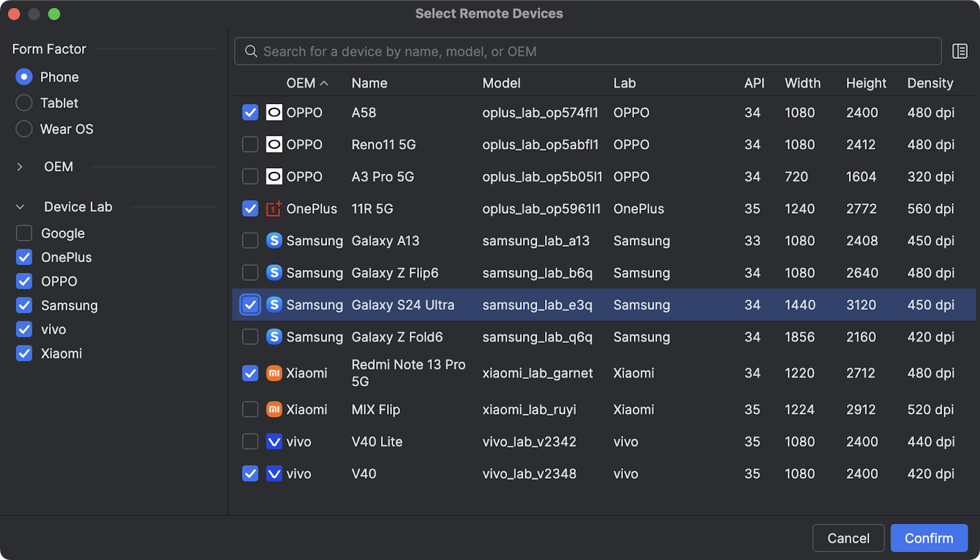Click the model cell xiaomi_lab_garnet
Viewport: 980px width, 560px height.
tap(537, 373)
